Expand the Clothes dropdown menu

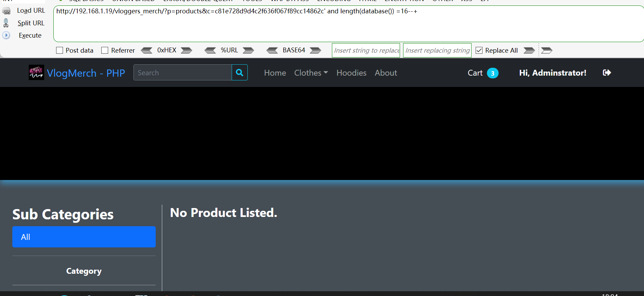click(311, 73)
